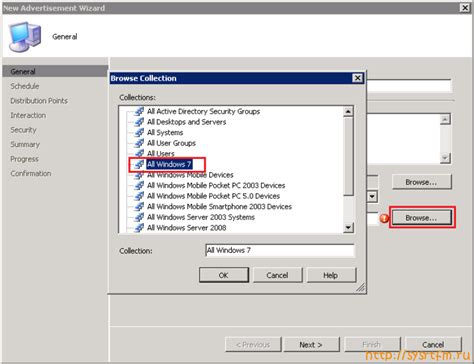Screen dimensions: 474x364
Task: Select All Windows Mobile Pocket PC 2003 Devices
Action: coord(216,186)
